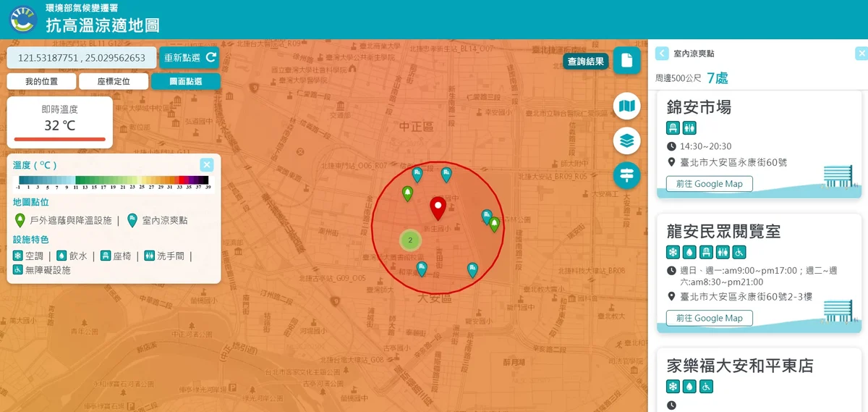Click the 查詢結果 document icon button

(x=626, y=61)
